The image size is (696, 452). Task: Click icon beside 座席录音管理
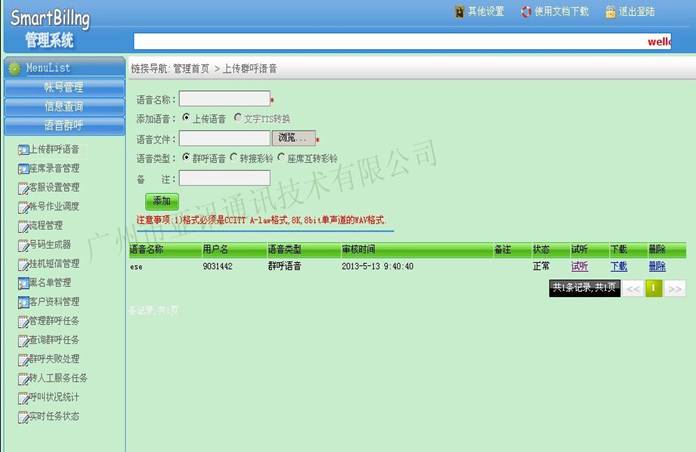(x=23, y=169)
